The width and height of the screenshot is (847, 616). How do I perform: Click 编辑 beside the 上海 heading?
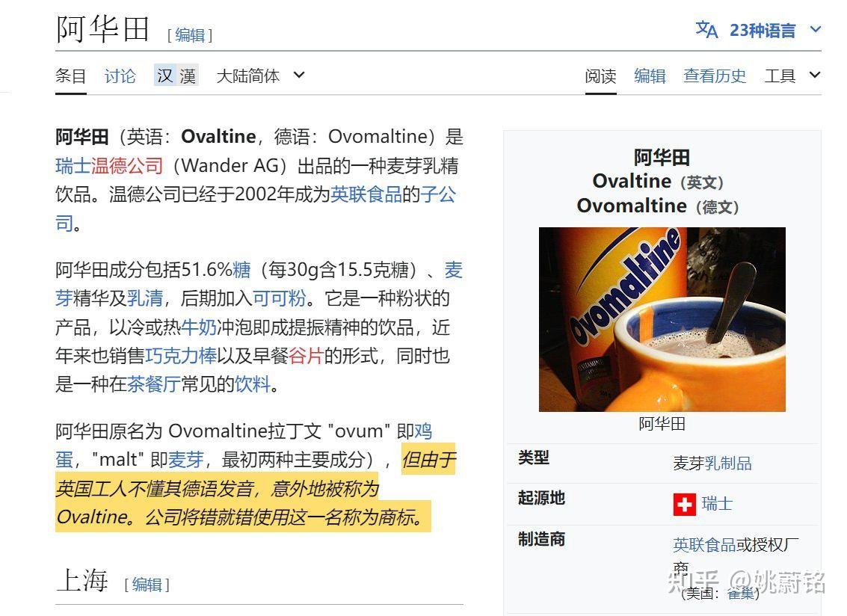(x=147, y=585)
